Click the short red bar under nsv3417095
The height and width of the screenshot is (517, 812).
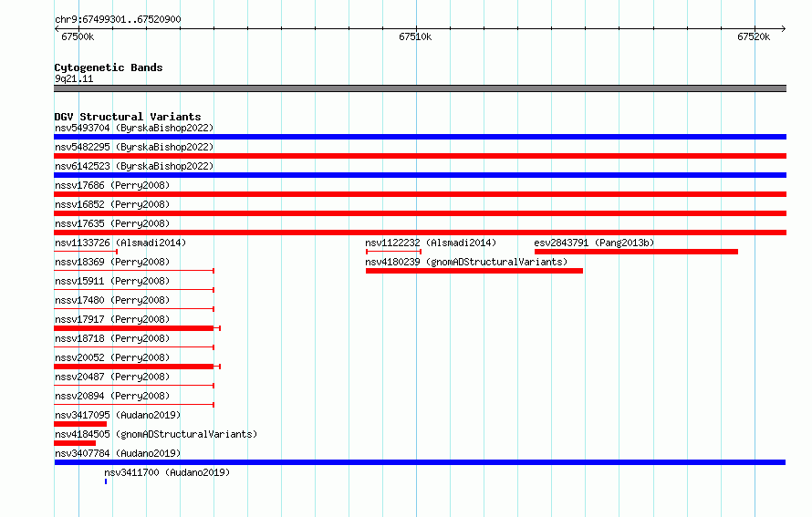point(80,424)
